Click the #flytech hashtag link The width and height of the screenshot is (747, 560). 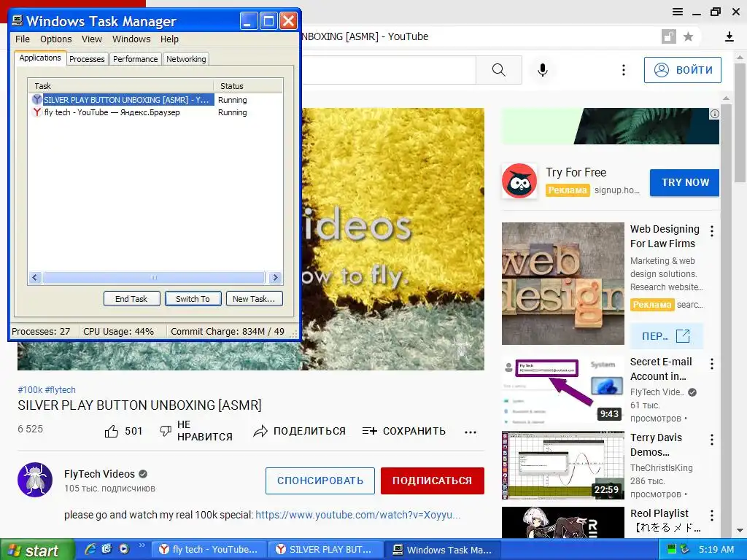click(x=61, y=390)
